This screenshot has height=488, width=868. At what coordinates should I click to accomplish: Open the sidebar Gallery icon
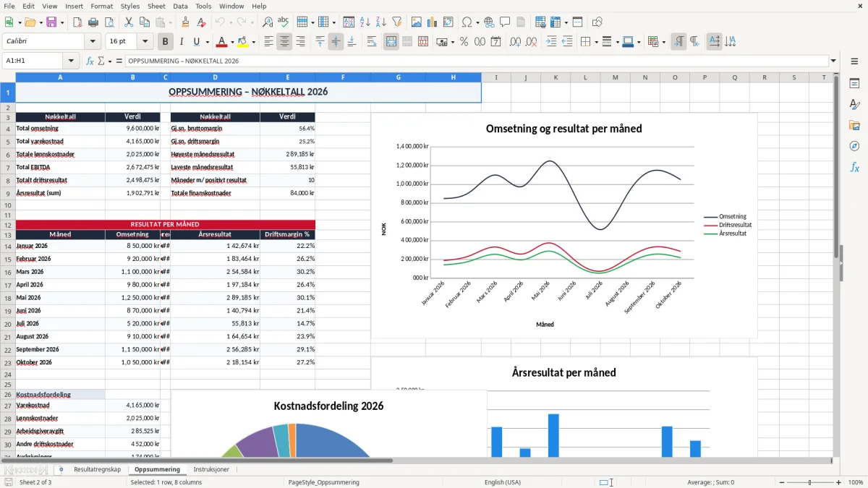[x=854, y=126]
